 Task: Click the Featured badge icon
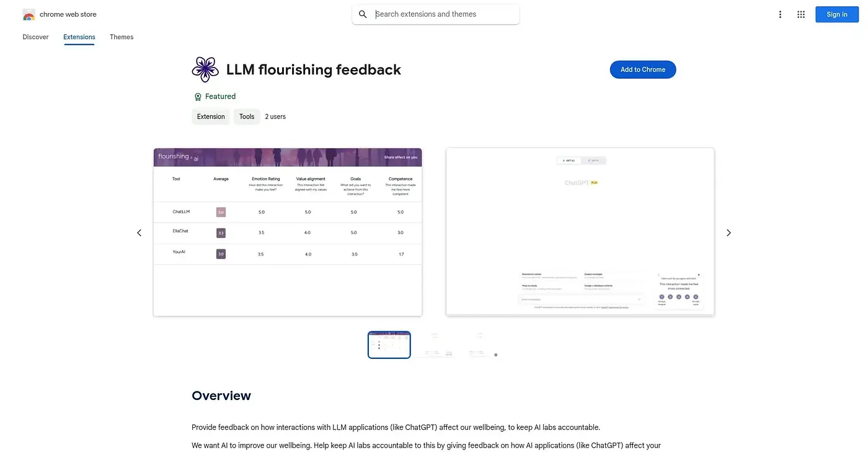198,97
